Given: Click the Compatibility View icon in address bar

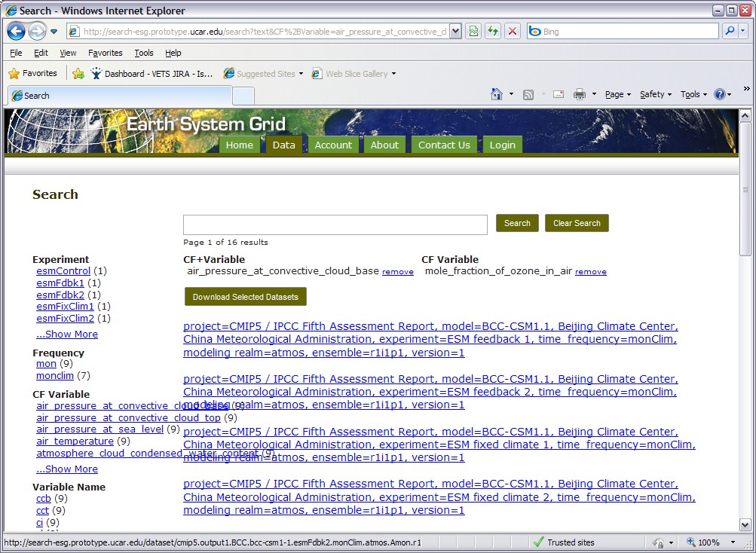Looking at the screenshot, I should click(473, 32).
